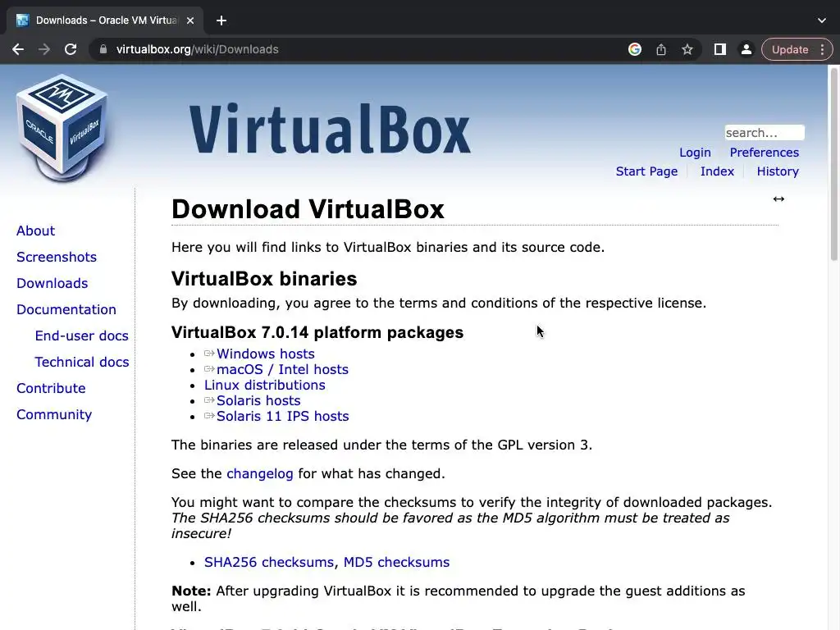The height and width of the screenshot is (630, 840).
Task: Open the Index link
Action: point(717,171)
